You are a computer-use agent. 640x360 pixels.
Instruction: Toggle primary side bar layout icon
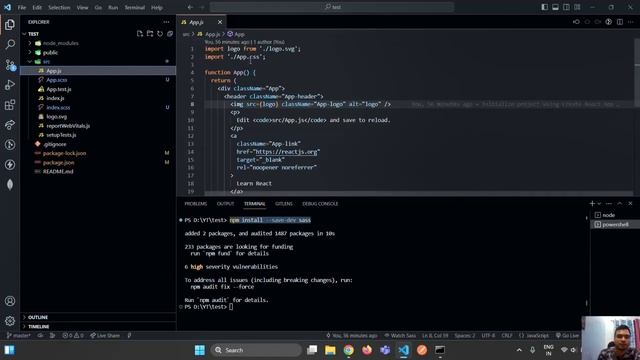pos(544,7)
